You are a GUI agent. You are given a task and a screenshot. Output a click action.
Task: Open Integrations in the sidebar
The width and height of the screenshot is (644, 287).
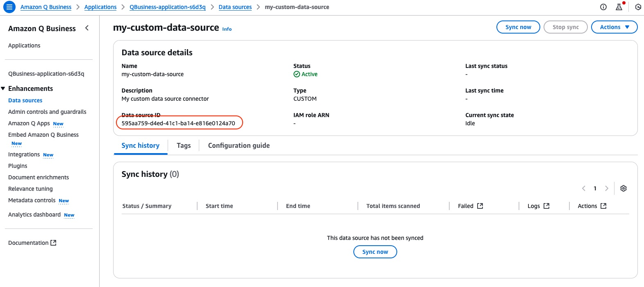coord(24,154)
